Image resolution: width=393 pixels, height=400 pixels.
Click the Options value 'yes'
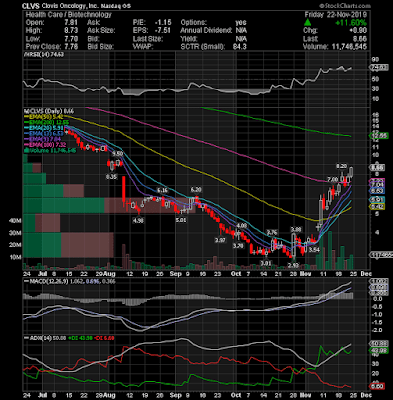click(241, 23)
